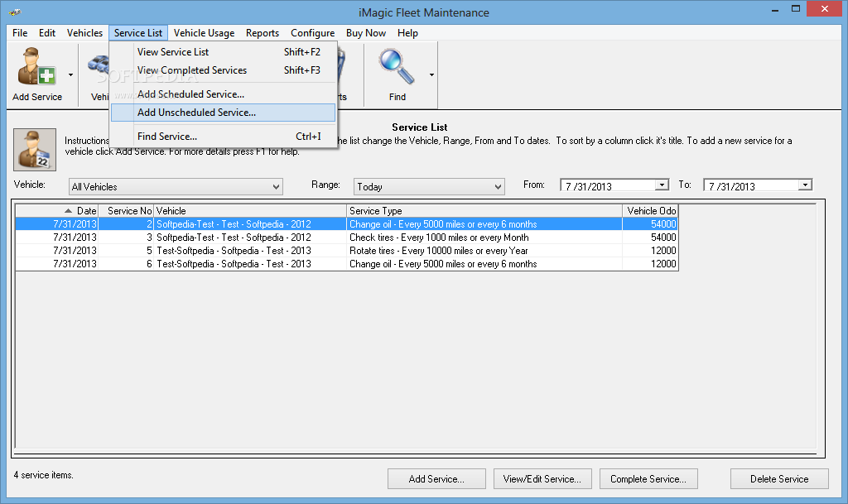Screen dimensions: 848x504
Task: Open the Add Service toolbar dropdown arrow
Action: click(x=71, y=75)
